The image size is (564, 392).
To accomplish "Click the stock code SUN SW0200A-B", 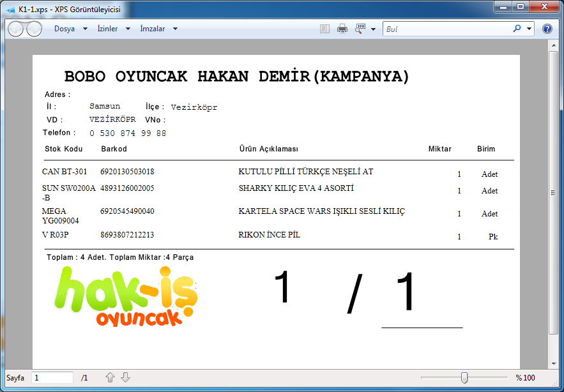I will tap(69, 193).
